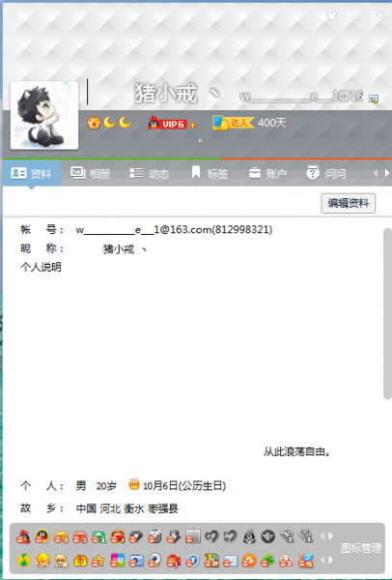Viewport: 392px width, 580px height.
Task: Click hometown text 中国 河北 衡水 枣强县
Action: point(127,508)
